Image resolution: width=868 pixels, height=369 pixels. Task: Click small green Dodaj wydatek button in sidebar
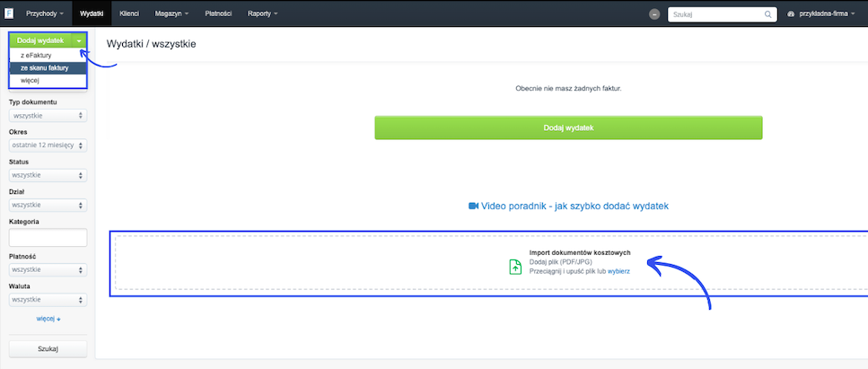pyautogui.click(x=40, y=41)
